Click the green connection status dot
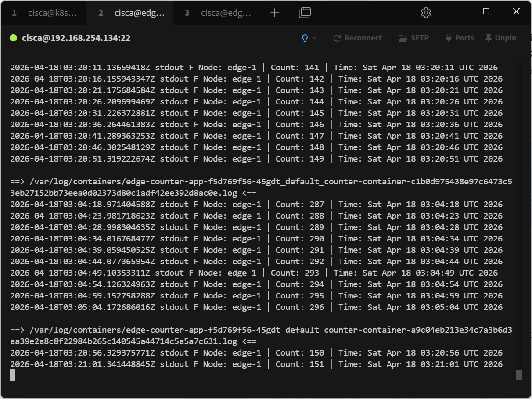The width and height of the screenshot is (532, 399). pyautogui.click(x=13, y=38)
